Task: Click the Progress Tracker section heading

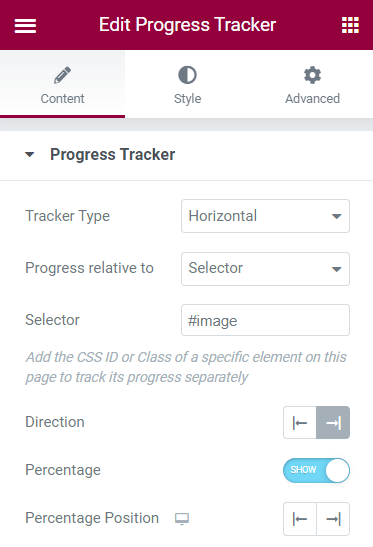Action: 112,155
